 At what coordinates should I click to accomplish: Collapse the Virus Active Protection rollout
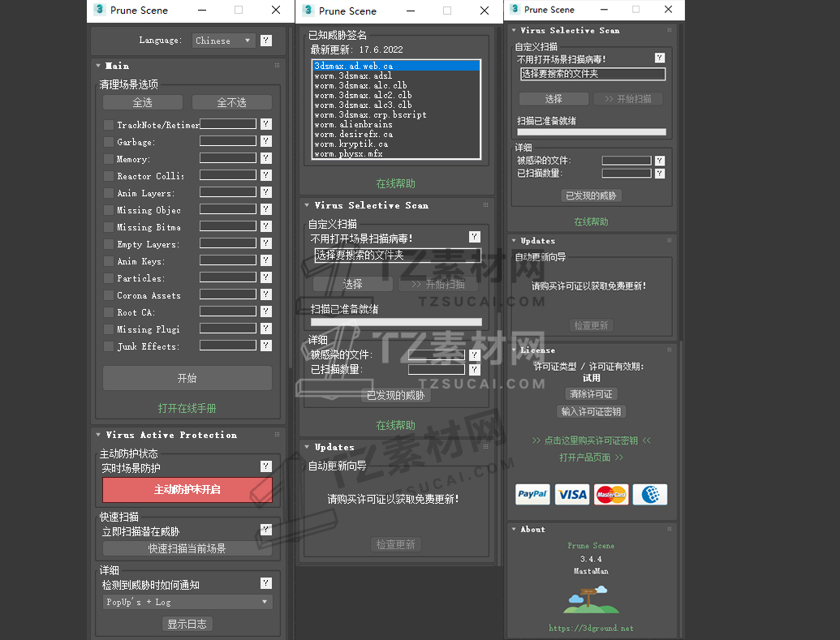pos(98,435)
